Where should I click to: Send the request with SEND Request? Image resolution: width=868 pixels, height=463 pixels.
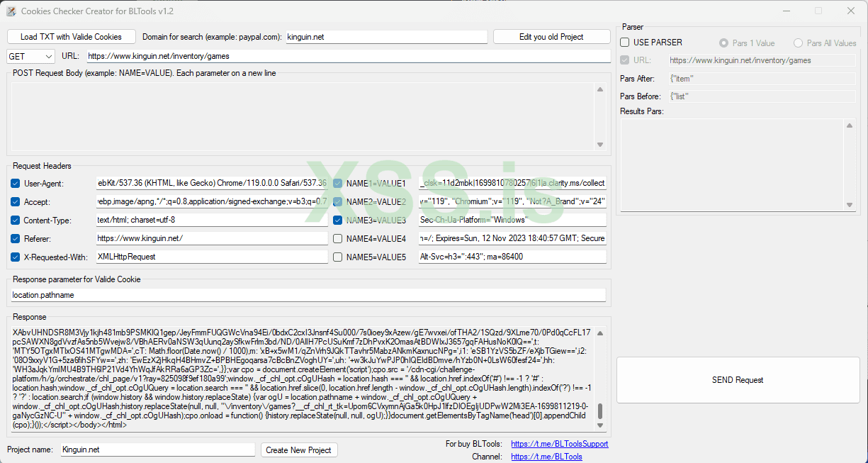coord(738,380)
